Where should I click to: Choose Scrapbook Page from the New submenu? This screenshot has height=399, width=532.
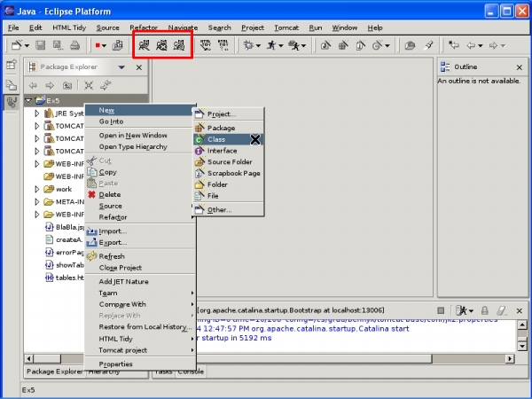tap(228, 173)
